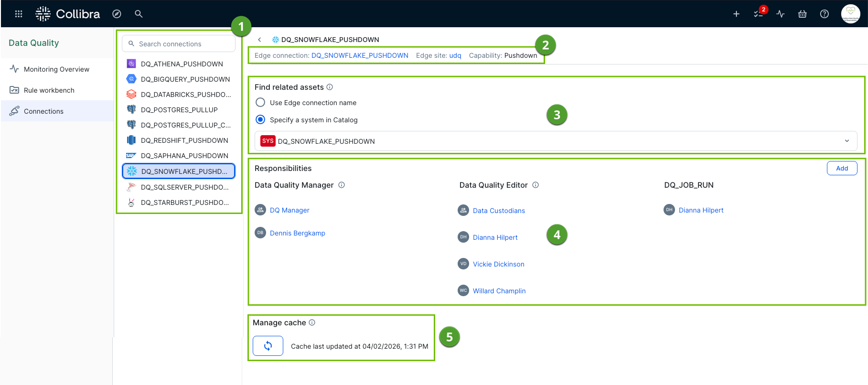Click the Monitoring Overview pulse icon

[14, 69]
